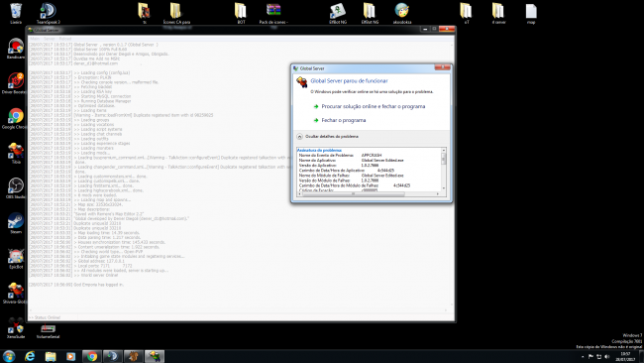Choose Fechar o programa in the crash dialog
This screenshot has width=644, height=363.
click(344, 120)
